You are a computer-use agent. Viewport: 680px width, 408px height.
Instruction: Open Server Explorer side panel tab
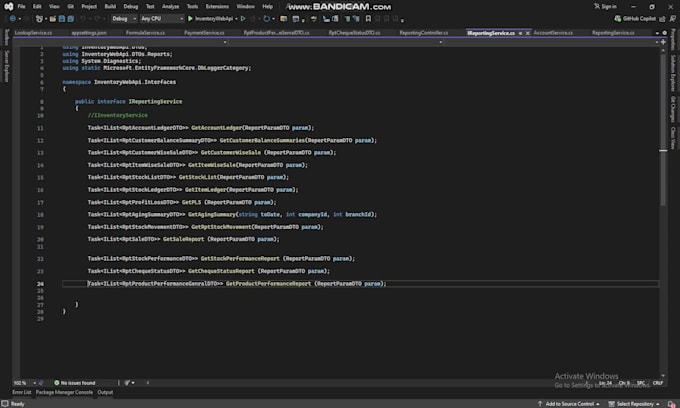coord(7,66)
